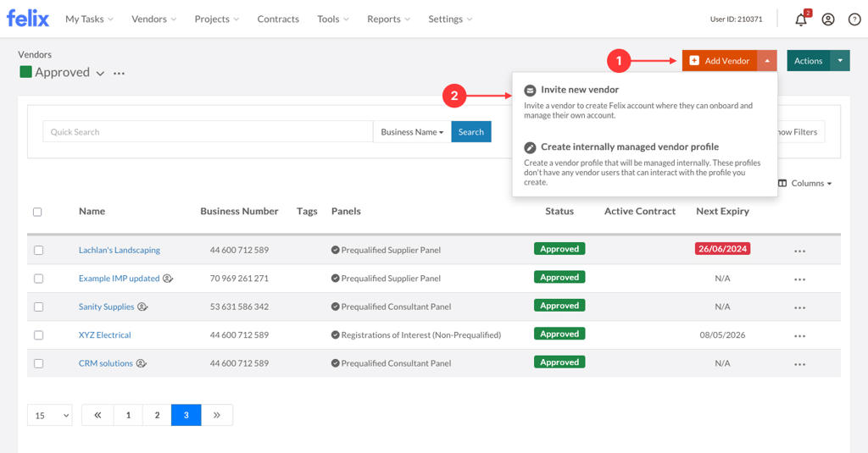Open row actions for CRM solutions
This screenshot has width=868, height=453.
click(799, 364)
